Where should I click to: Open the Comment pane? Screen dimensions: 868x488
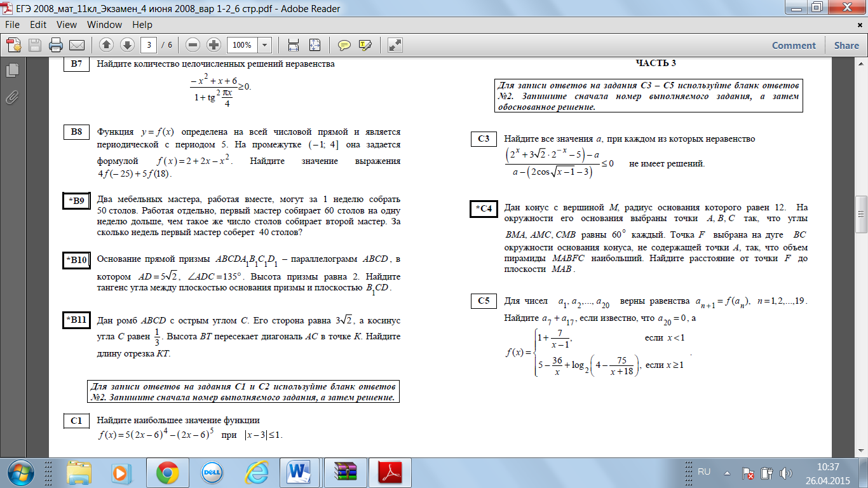[x=794, y=45]
